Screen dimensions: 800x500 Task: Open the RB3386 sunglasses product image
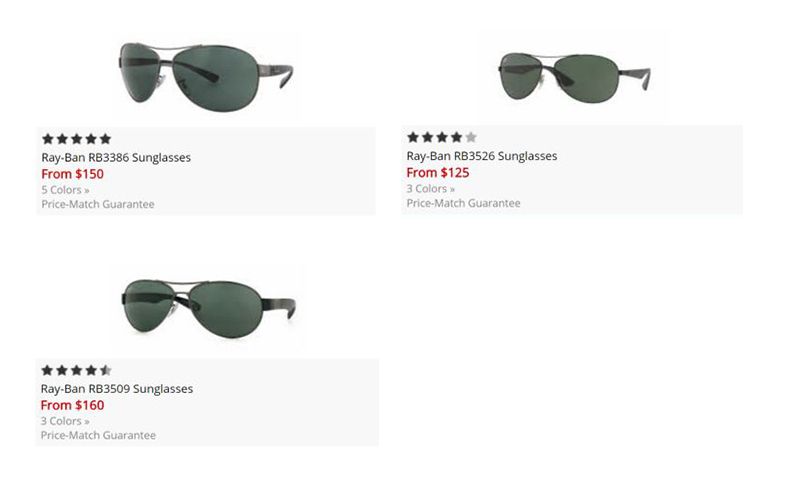[x=206, y=77]
